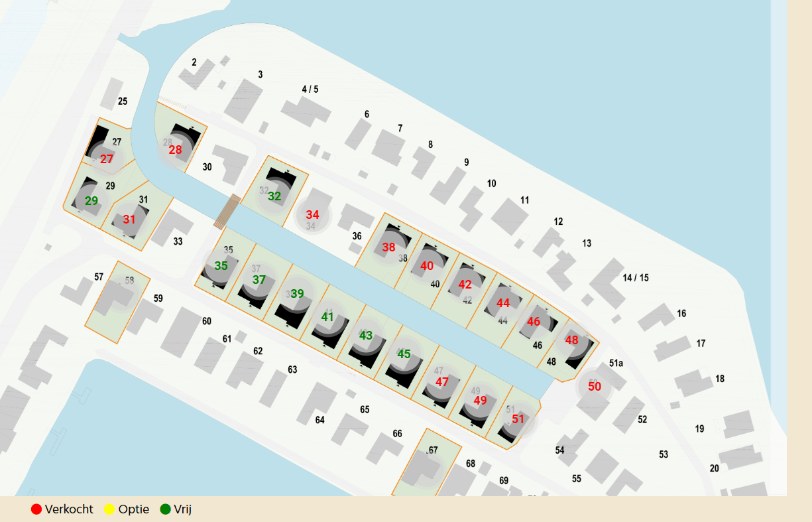Viewport: 812px width, 522px height.
Task: Choose green plot marker 41
Action: 327,317
